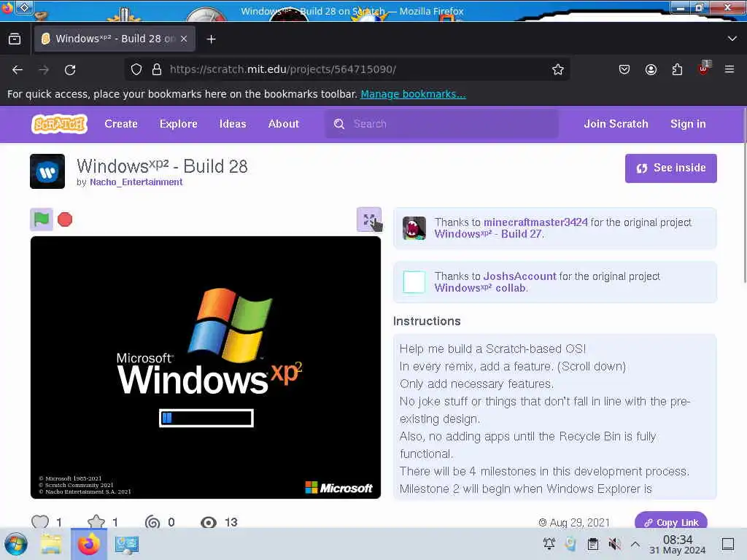Close the Windows XP2 Build 28 tab
Screen dimensions: 747x560
point(184,39)
